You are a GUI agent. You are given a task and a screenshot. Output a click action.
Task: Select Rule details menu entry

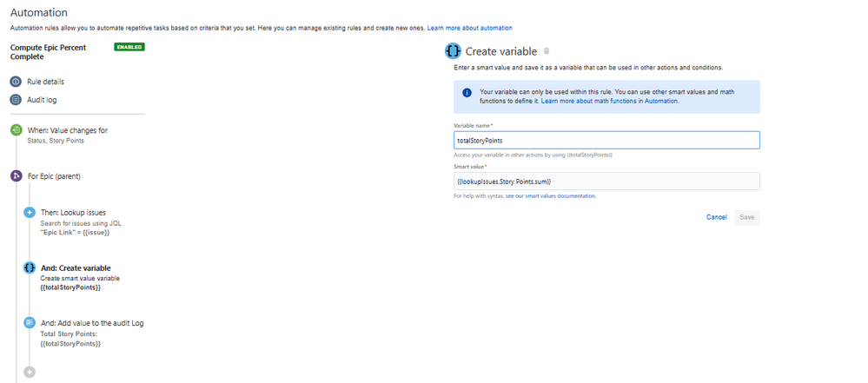coord(45,82)
